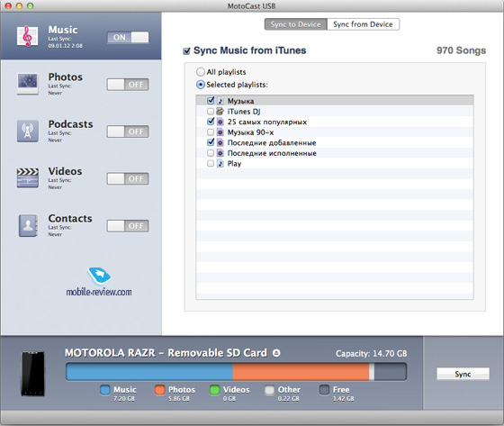The height and width of the screenshot is (426, 504).
Task: Click Music last sync date 09.01.12 2:08
Action: point(65,46)
